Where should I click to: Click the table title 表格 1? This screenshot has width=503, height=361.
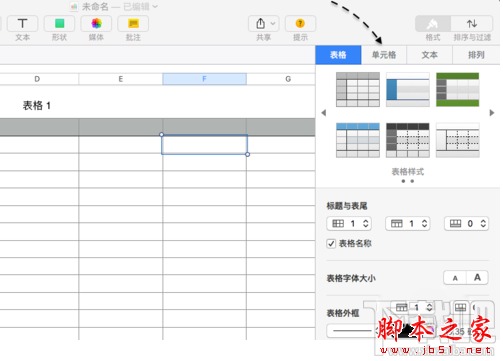coord(37,106)
